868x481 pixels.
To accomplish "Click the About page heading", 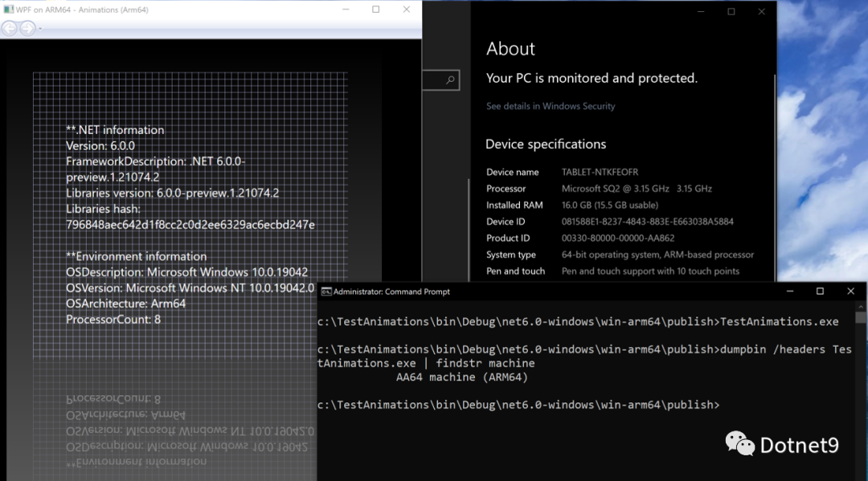I will click(510, 49).
